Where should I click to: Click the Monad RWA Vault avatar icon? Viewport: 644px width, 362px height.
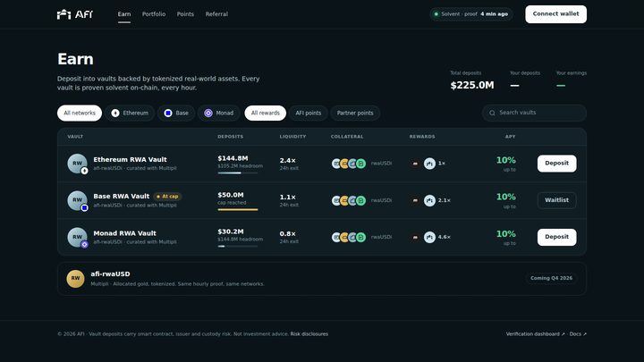77,237
